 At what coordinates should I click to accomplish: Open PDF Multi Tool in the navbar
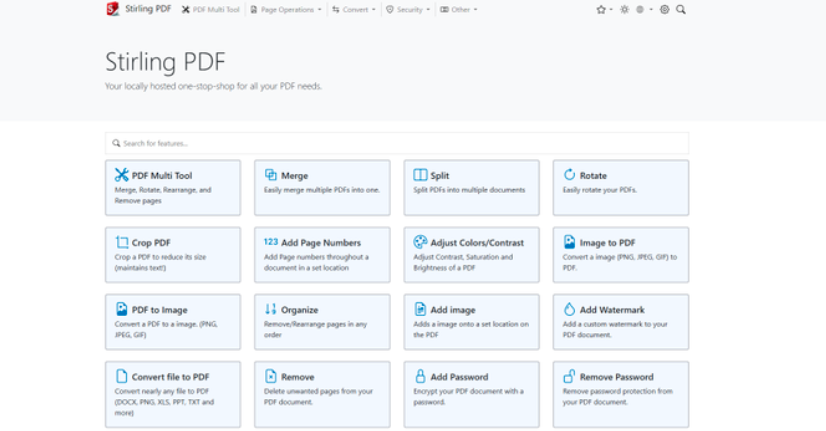[211, 9]
